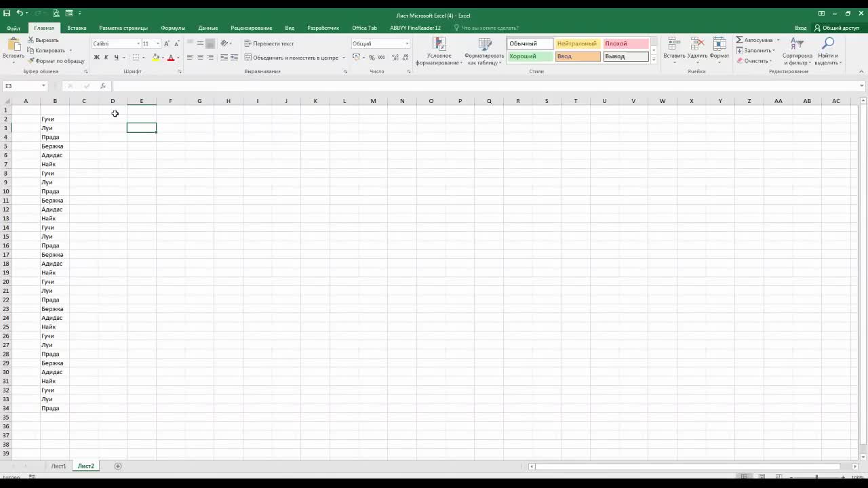The image size is (868, 488).
Task: Apply the Нейтральный cell style
Action: point(577,43)
